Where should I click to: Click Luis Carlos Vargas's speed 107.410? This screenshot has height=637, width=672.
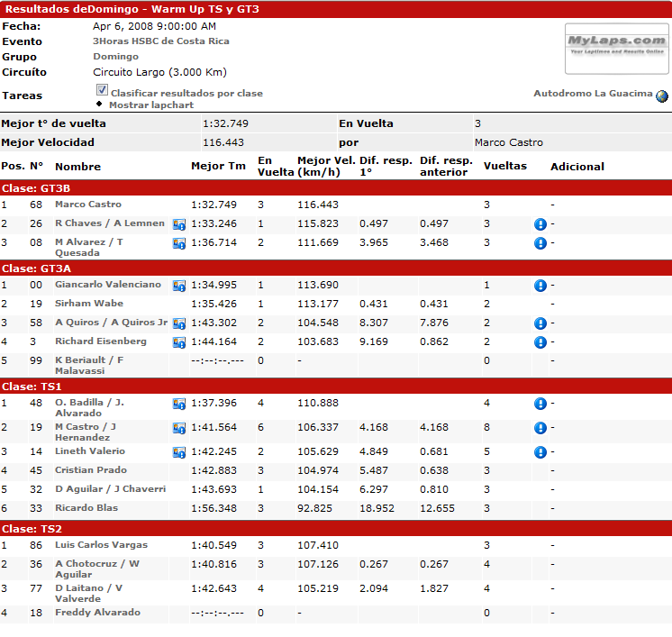pyautogui.click(x=318, y=545)
